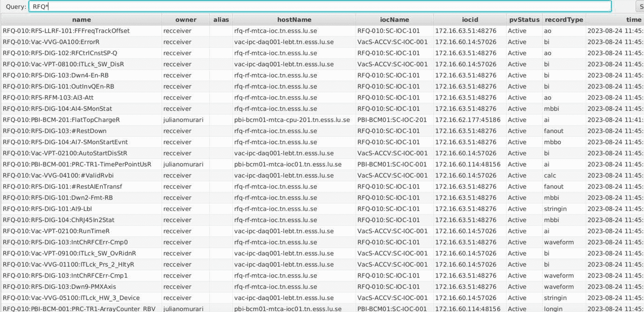
Task: Sort by the owner column header
Action: 186,20
